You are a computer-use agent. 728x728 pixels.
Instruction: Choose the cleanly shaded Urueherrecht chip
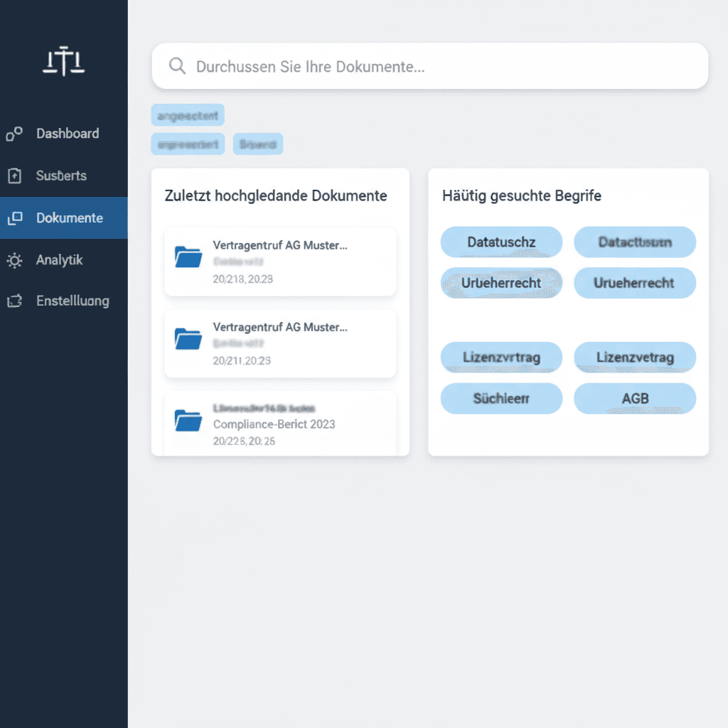(635, 283)
